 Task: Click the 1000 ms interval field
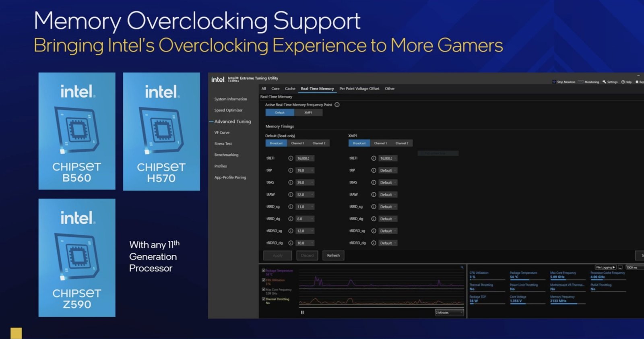[x=634, y=267]
